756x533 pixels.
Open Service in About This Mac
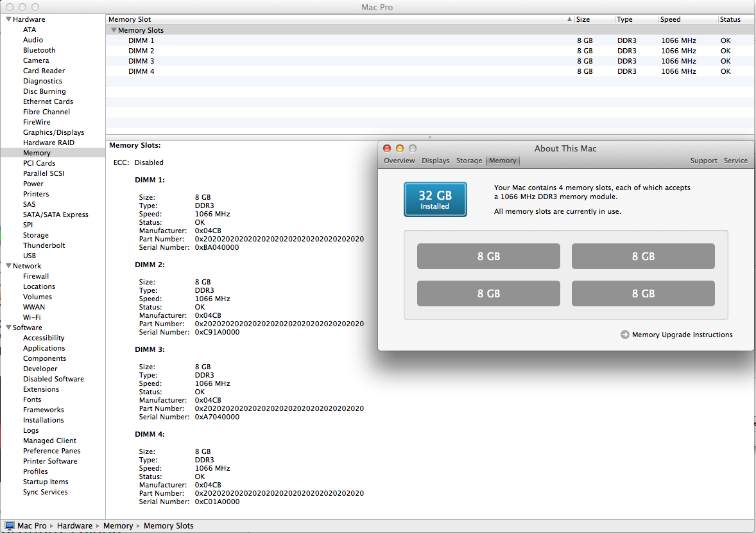(x=735, y=161)
